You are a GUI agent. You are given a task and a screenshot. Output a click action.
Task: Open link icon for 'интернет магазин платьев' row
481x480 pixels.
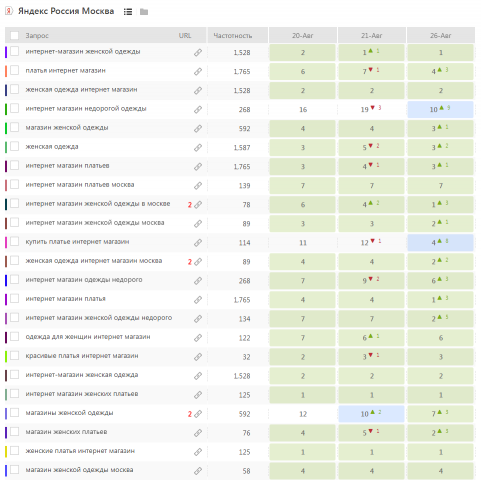pos(198,166)
